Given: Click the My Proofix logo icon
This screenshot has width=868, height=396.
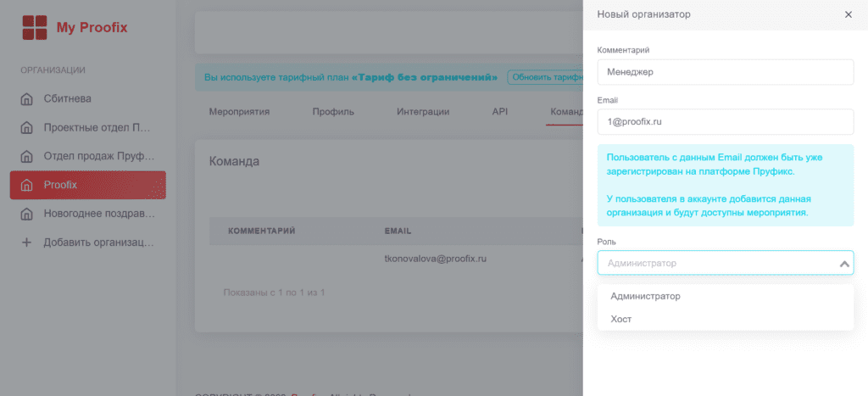Looking at the screenshot, I should pos(34,27).
